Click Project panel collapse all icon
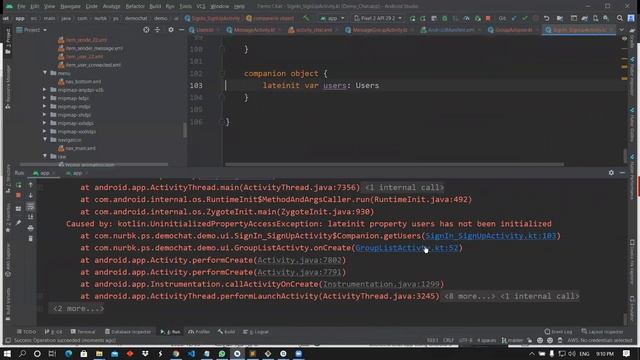This screenshot has height=360, width=640. (157, 30)
